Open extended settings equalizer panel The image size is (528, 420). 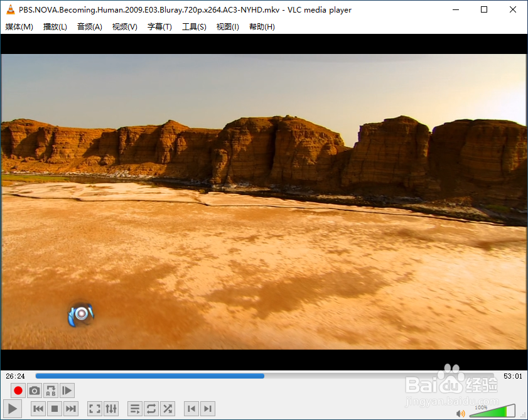[111, 409]
